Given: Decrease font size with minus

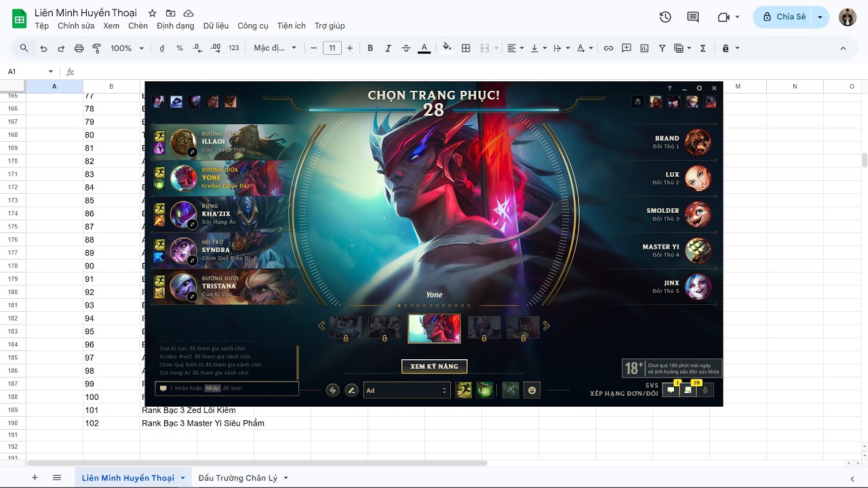Looking at the screenshot, I should coord(313,48).
